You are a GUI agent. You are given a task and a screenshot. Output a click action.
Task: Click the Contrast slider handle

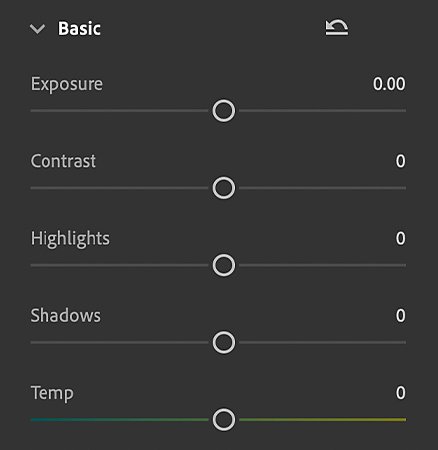click(224, 188)
